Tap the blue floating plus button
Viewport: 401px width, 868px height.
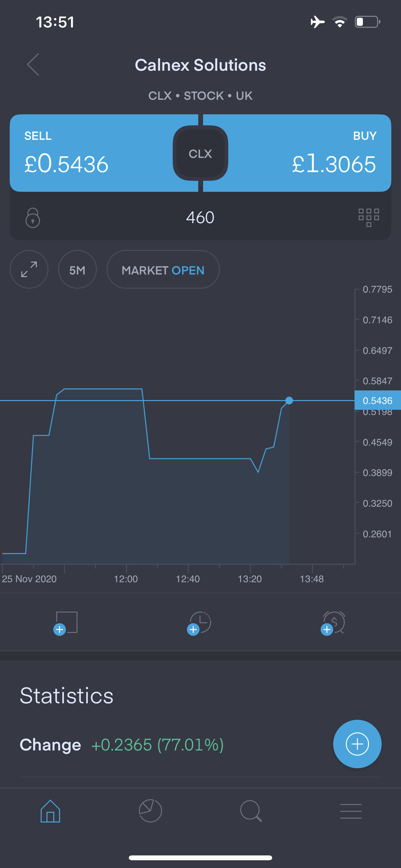[357, 744]
